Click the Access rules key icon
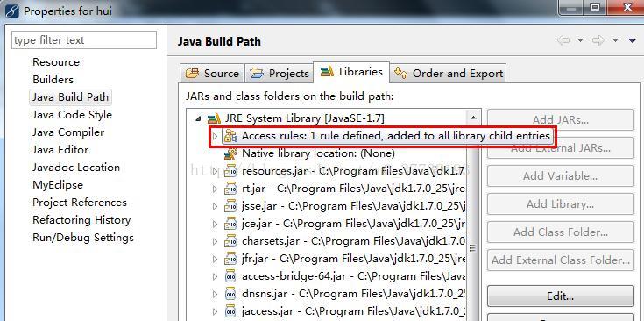The height and width of the screenshot is (321, 644). pos(230,136)
